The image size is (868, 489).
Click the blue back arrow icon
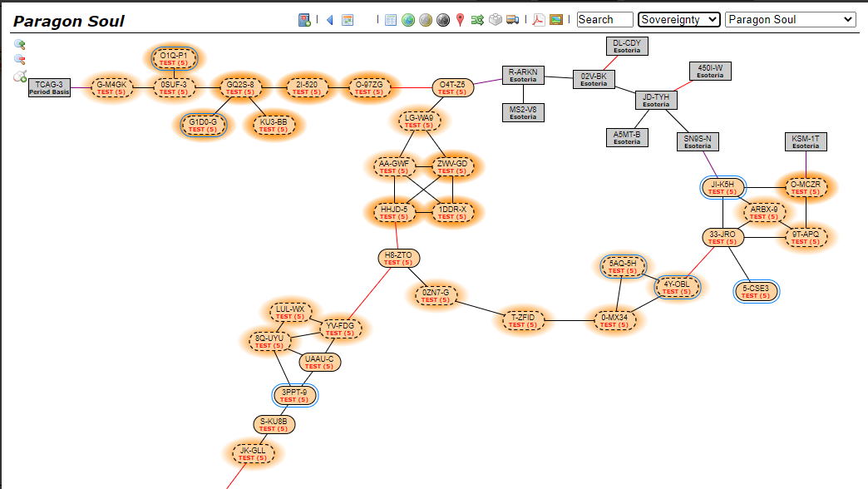330,20
